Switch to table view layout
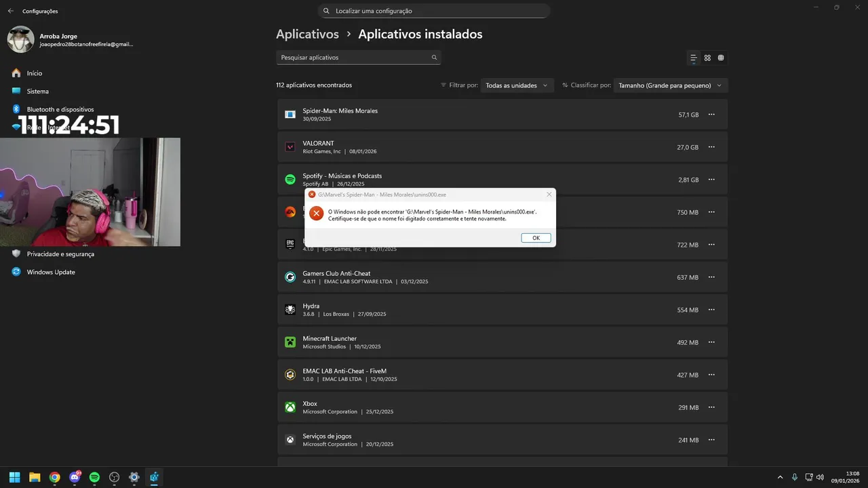The height and width of the screenshot is (488, 868). coord(721,58)
